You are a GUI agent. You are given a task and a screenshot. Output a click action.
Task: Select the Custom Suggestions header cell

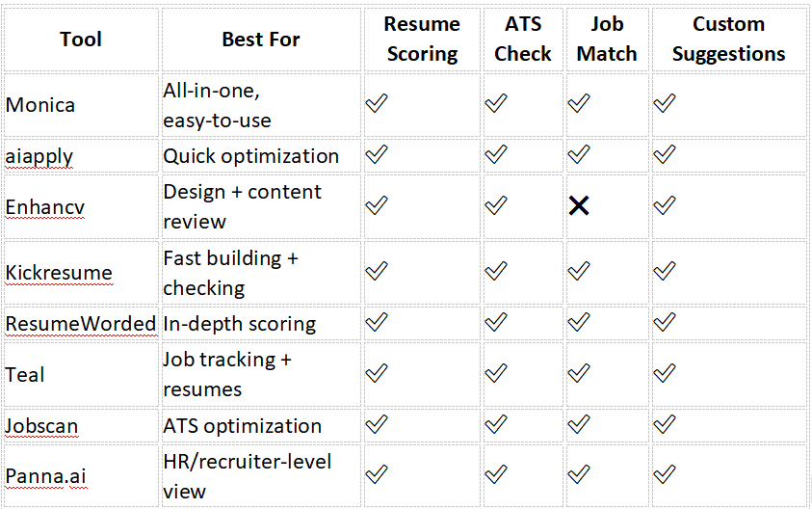[728, 39]
